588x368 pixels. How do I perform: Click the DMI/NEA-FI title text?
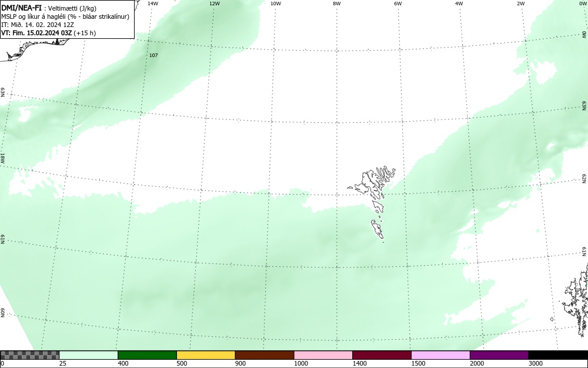[21, 8]
